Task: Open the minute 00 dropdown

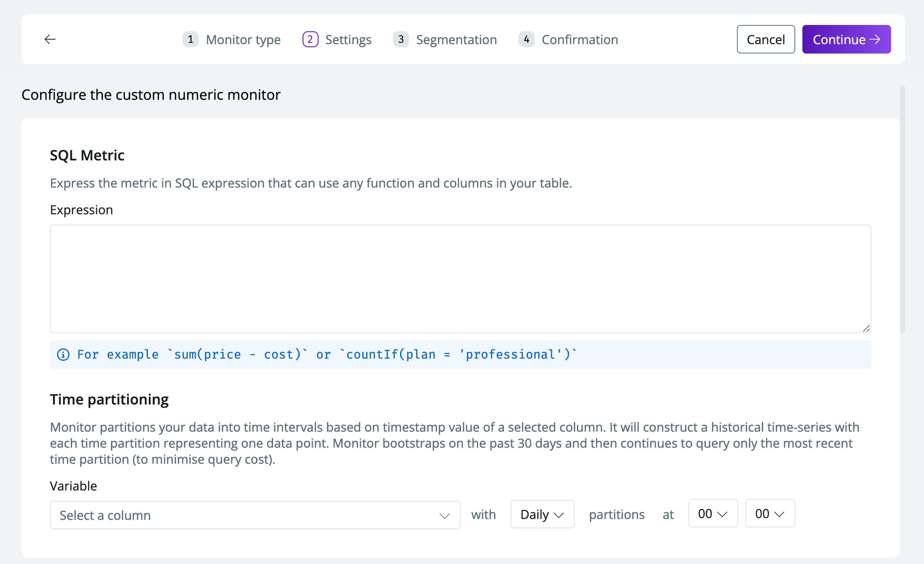Action: pos(769,513)
